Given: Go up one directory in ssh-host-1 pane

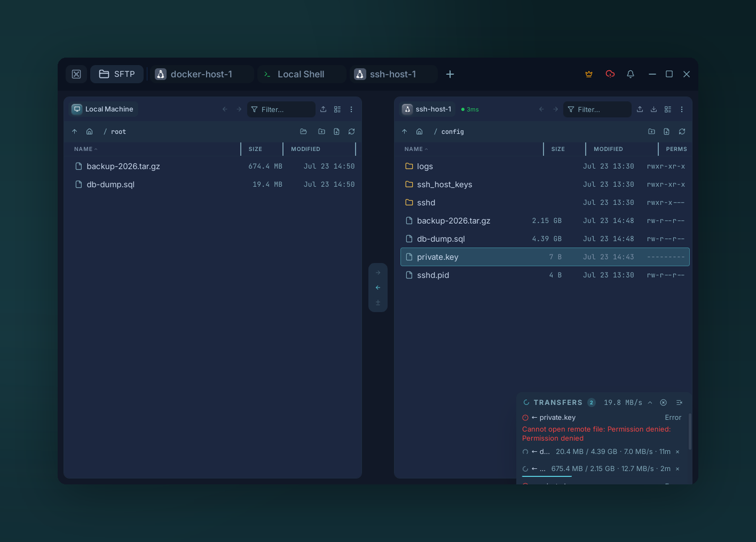Looking at the screenshot, I should tap(404, 131).
